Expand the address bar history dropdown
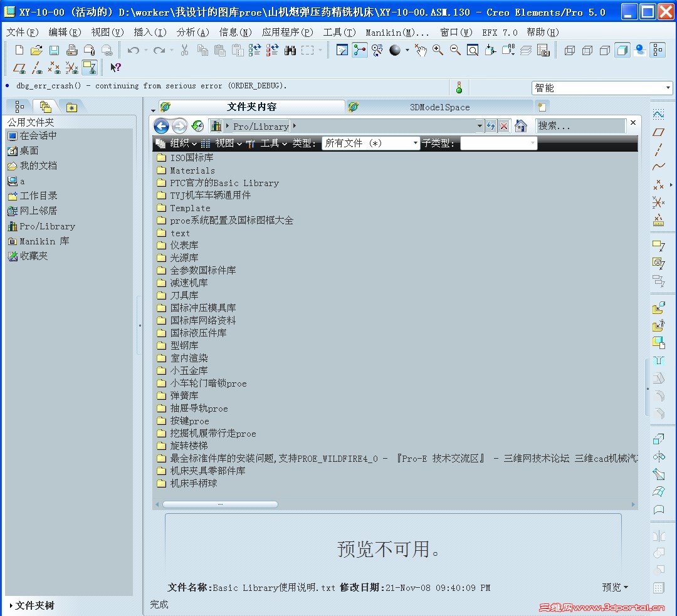The width and height of the screenshot is (677, 616). click(x=480, y=125)
